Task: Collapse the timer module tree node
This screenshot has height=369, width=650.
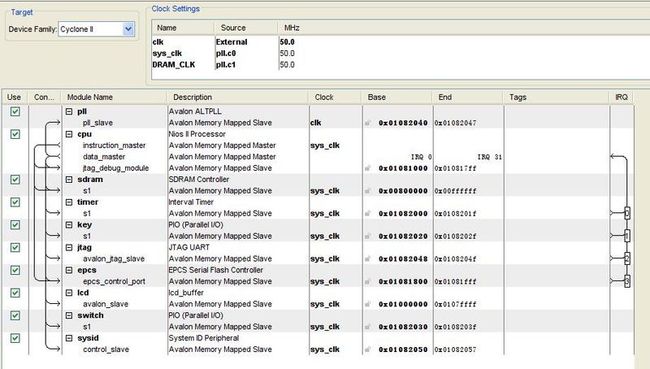Action: tap(69, 202)
